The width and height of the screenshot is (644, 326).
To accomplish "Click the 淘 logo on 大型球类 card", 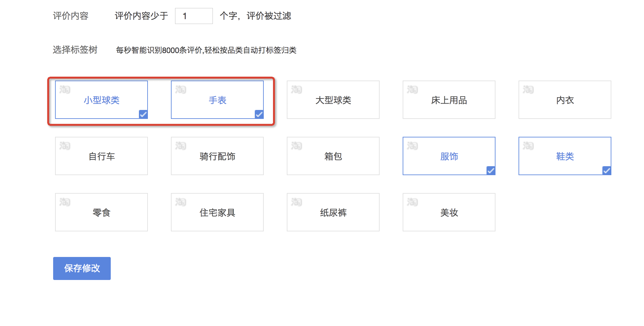I will [x=296, y=89].
